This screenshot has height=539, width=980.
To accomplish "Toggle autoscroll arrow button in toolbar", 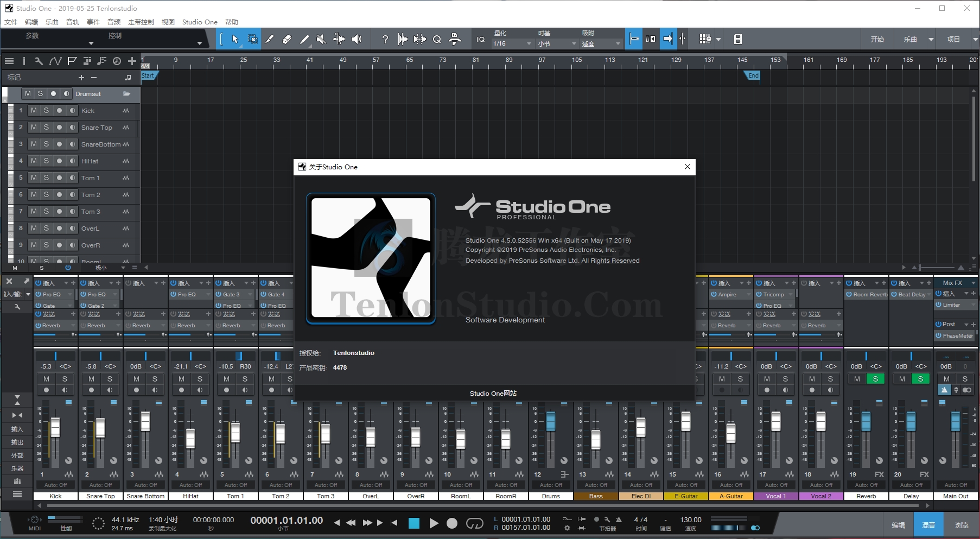I will tap(668, 39).
